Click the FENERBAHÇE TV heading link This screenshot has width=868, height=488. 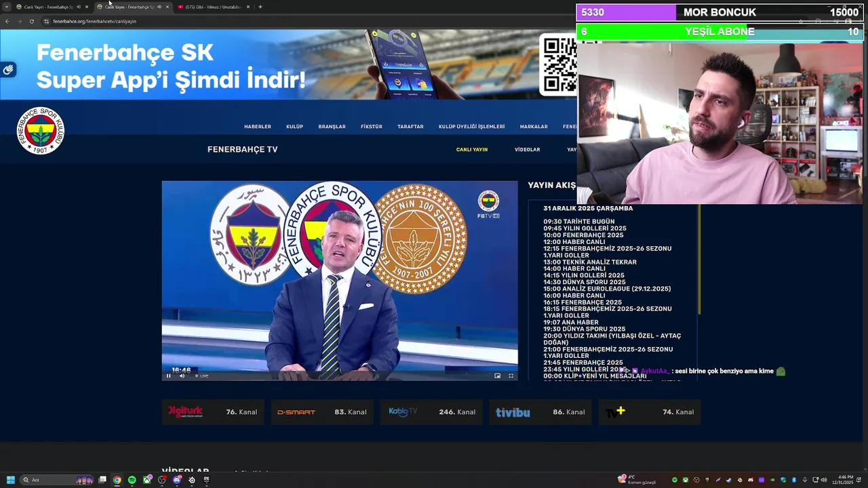243,149
